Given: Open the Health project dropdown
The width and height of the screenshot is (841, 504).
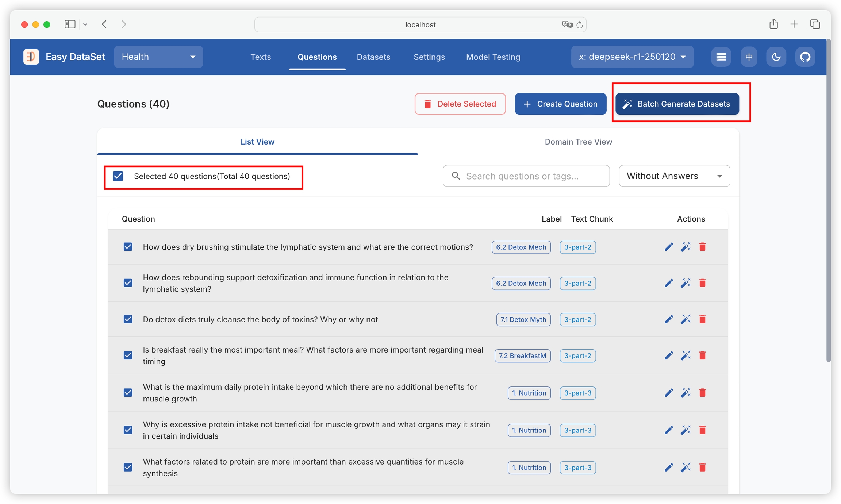Looking at the screenshot, I should point(158,57).
